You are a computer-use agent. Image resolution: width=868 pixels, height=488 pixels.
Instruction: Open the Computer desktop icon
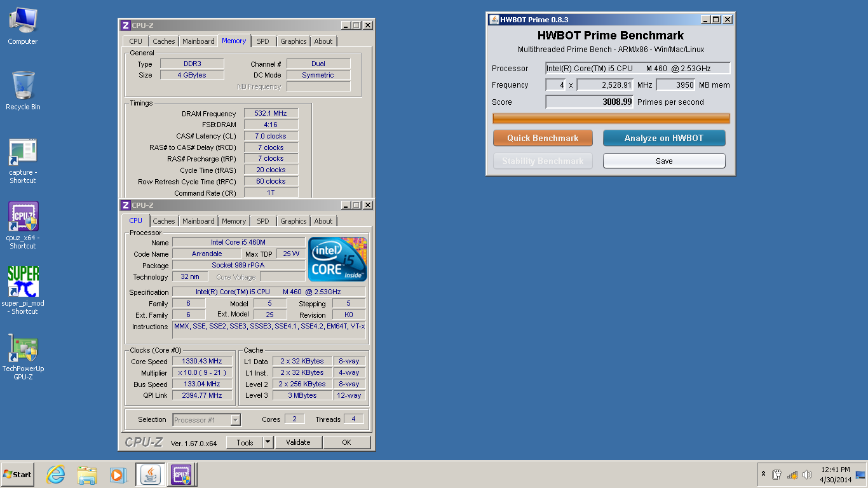tap(23, 26)
